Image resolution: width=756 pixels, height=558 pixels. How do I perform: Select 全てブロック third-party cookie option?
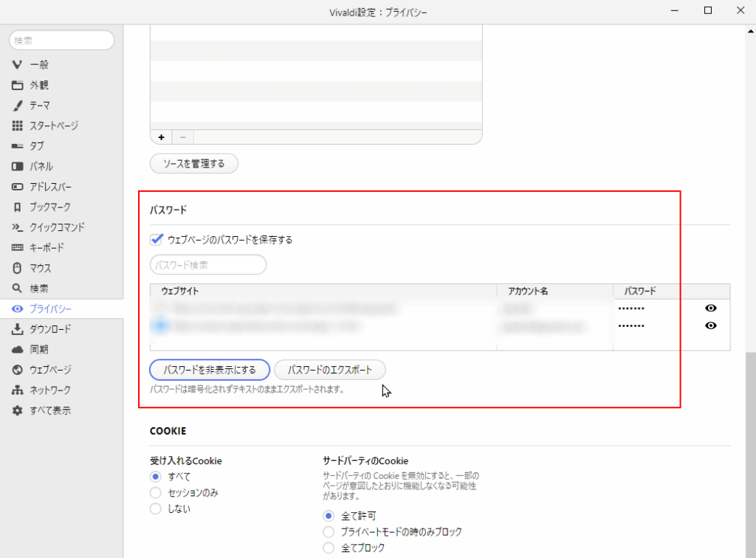point(329,548)
